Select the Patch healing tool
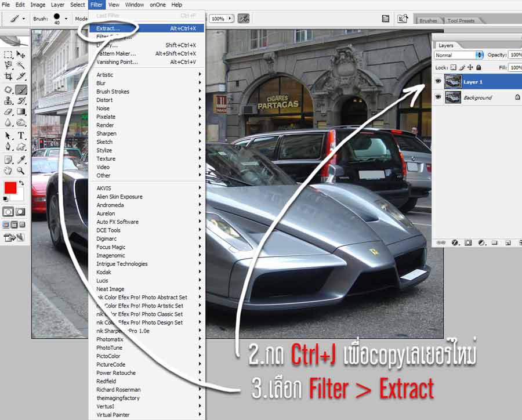This screenshot has height=420, width=522. pos(8,89)
